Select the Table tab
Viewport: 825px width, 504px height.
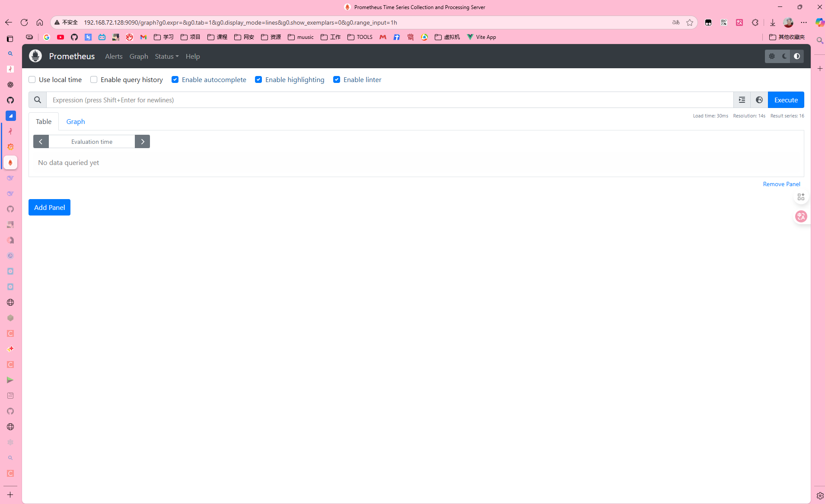pos(44,122)
